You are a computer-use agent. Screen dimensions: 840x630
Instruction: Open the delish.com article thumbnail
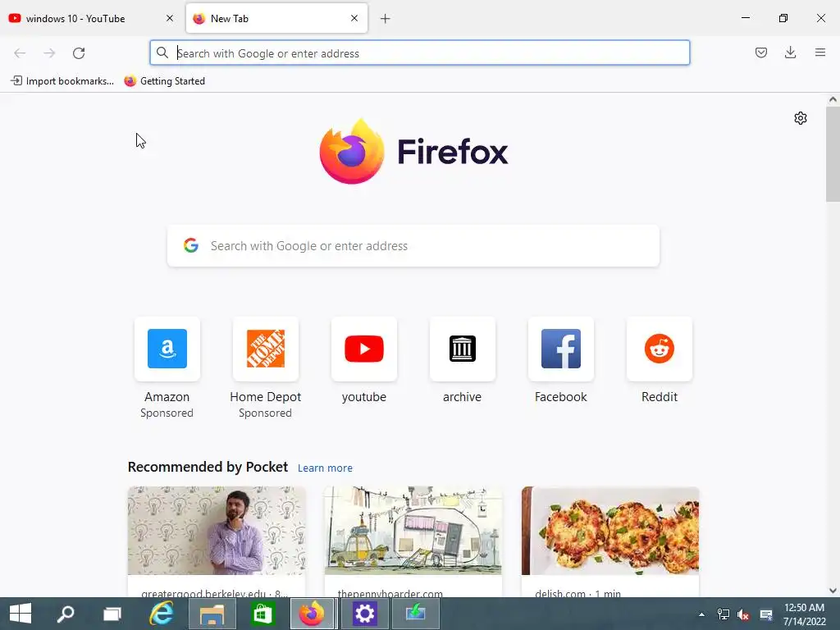tap(610, 531)
